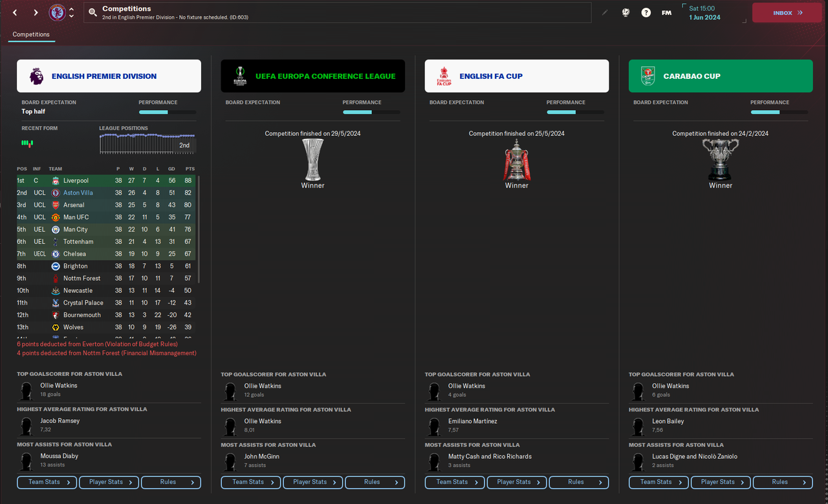
Task: Open FA Cup Rules
Action: (579, 482)
